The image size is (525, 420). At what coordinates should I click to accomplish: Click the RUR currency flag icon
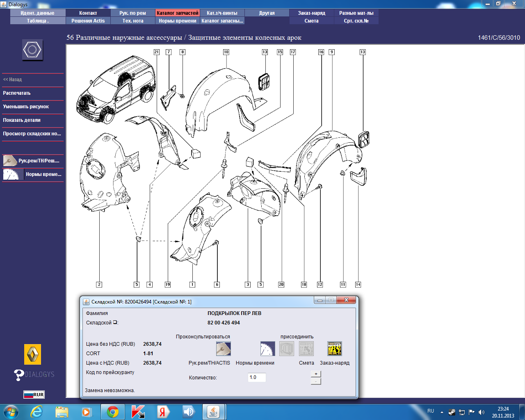34,395
